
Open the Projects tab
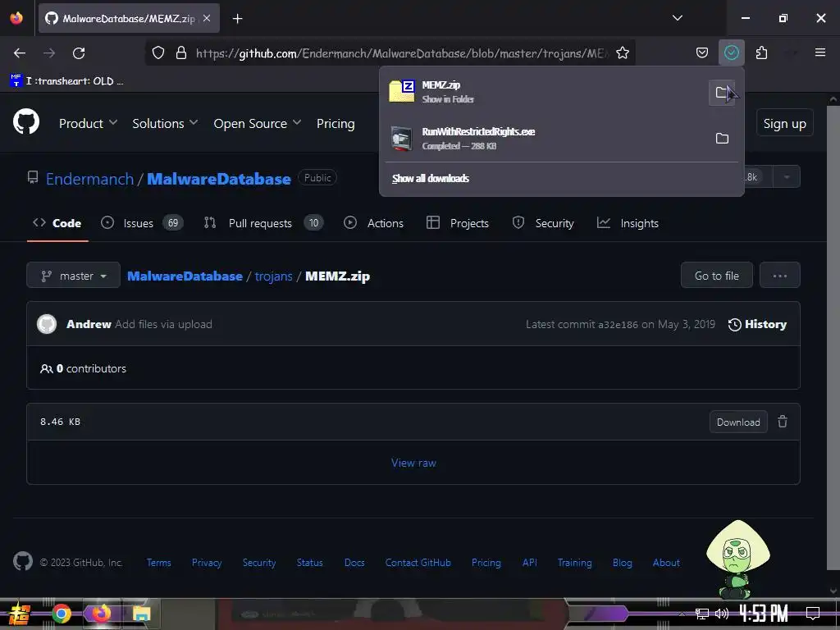pos(458,223)
